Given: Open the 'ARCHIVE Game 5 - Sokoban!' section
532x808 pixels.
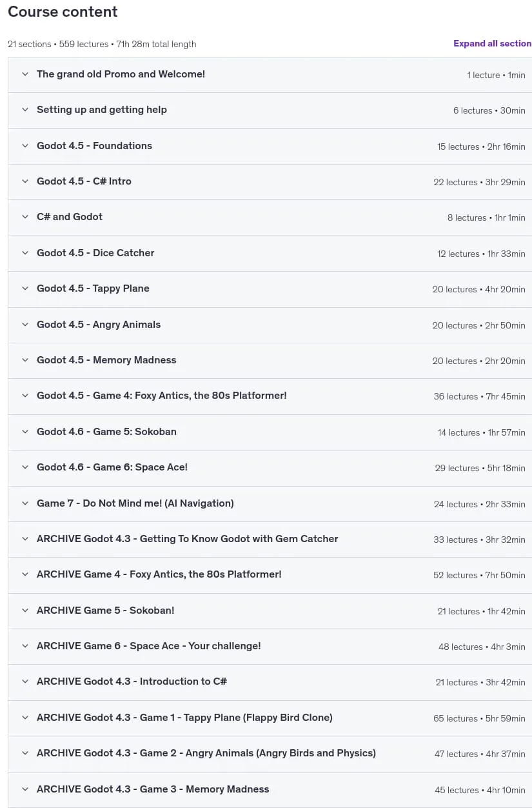Looking at the screenshot, I should point(270,611).
